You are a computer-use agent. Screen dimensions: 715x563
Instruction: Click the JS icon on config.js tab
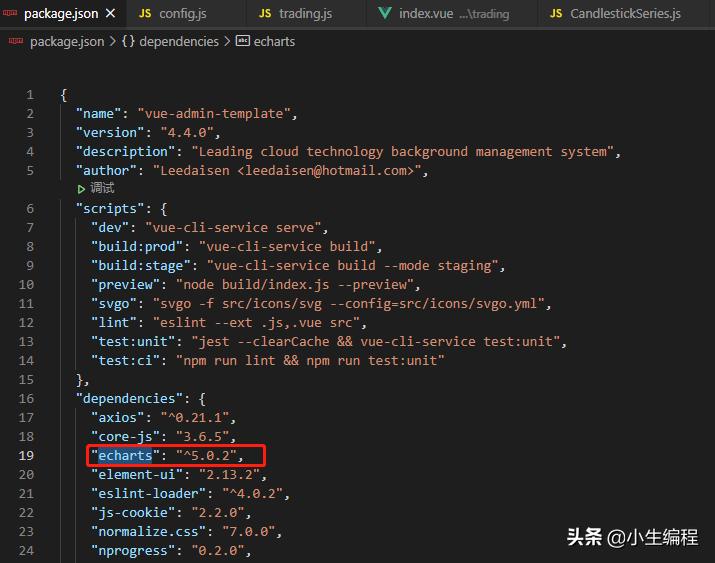click(145, 14)
